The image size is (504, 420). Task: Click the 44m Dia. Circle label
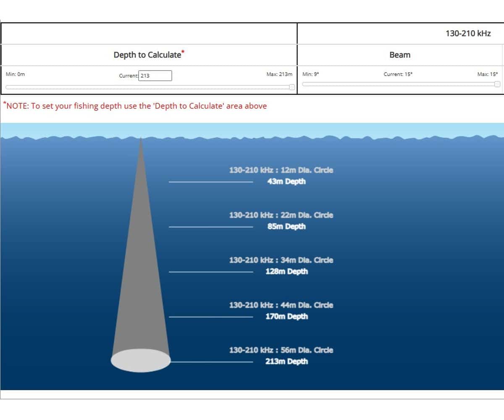(x=281, y=305)
